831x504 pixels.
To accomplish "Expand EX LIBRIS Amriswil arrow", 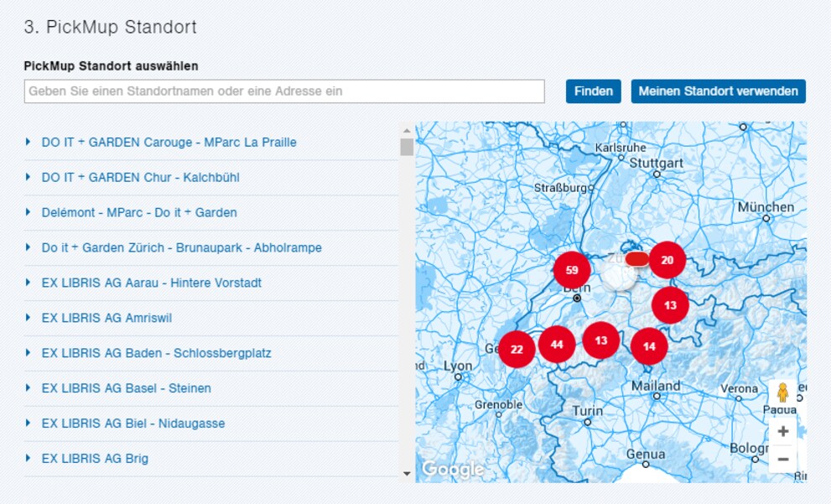I will [x=28, y=318].
